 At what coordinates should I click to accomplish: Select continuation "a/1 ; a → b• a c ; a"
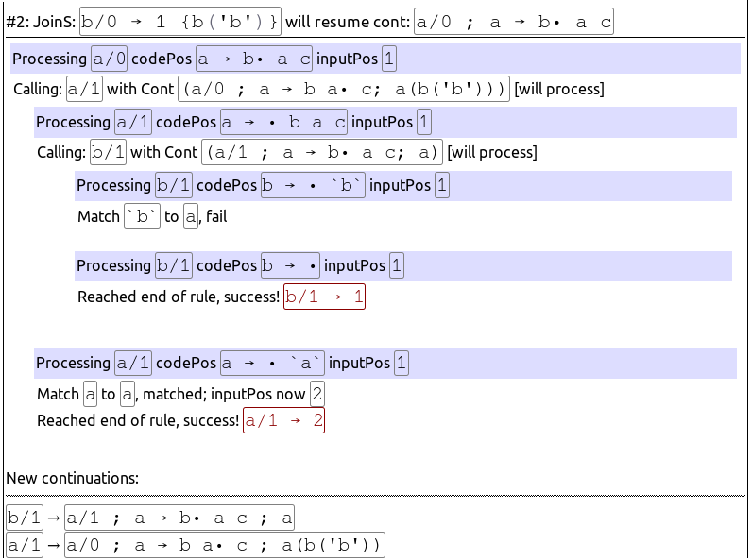click(179, 518)
